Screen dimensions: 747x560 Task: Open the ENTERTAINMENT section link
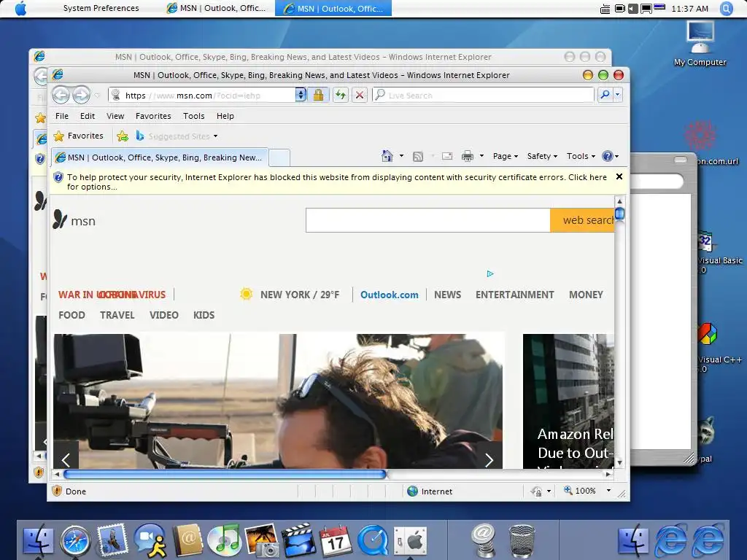pyautogui.click(x=514, y=295)
